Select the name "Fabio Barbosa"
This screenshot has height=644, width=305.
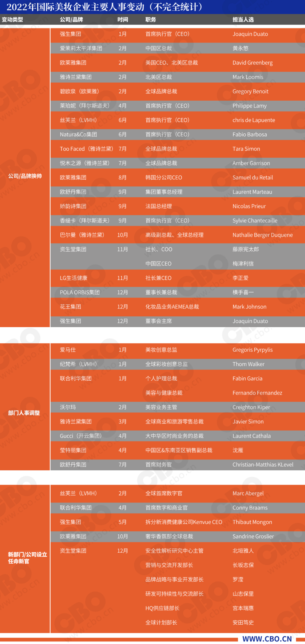pyautogui.click(x=250, y=134)
